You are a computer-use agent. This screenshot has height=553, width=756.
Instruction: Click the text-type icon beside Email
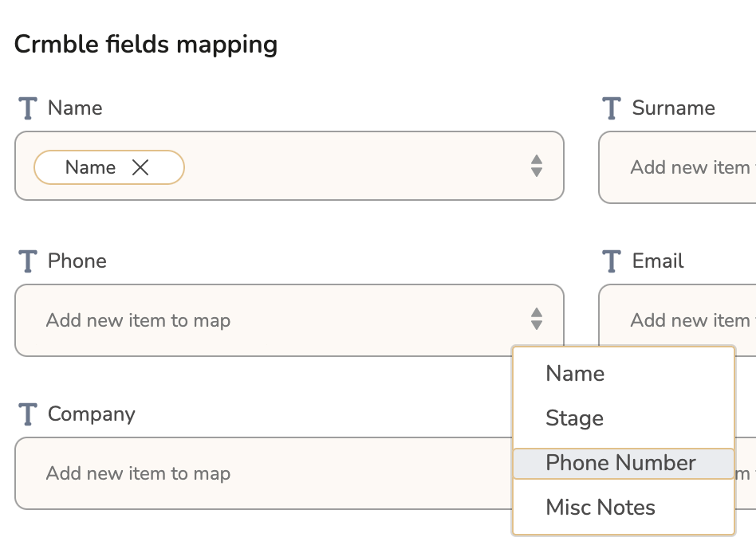coord(612,261)
